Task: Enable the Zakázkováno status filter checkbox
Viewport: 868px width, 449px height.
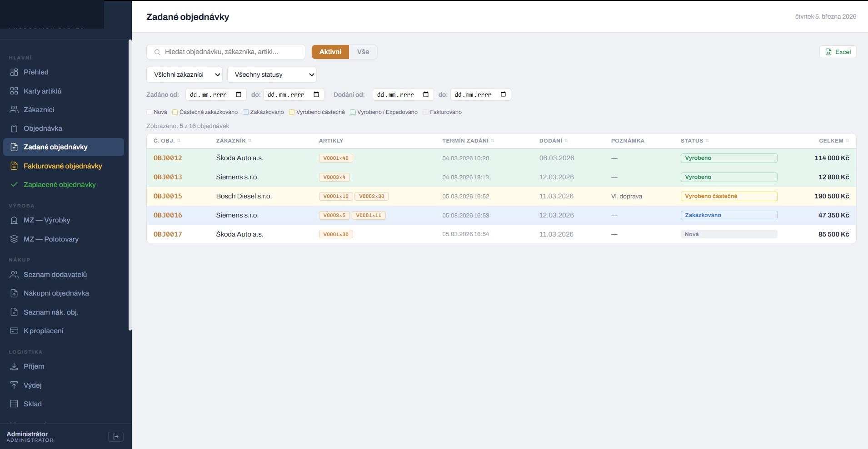Action: tap(246, 112)
